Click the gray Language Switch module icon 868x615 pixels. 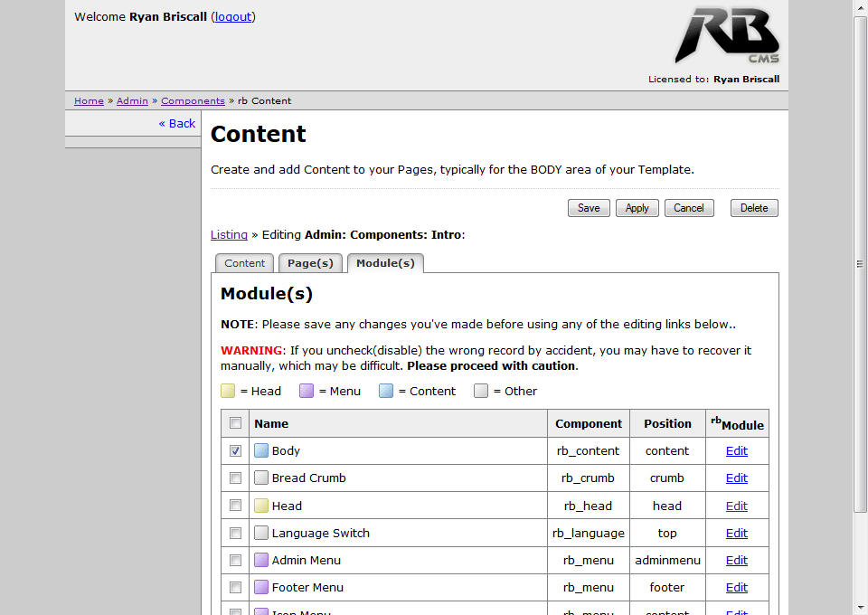(x=261, y=534)
